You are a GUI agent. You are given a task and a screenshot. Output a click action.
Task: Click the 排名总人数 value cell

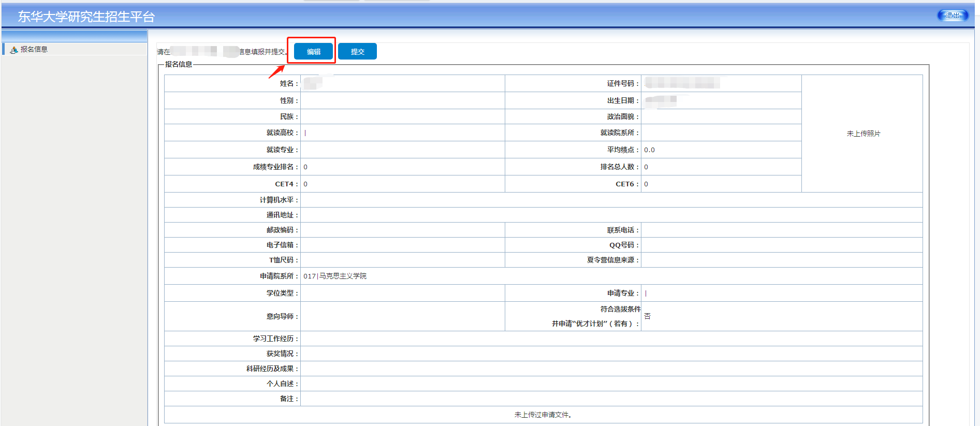(646, 167)
